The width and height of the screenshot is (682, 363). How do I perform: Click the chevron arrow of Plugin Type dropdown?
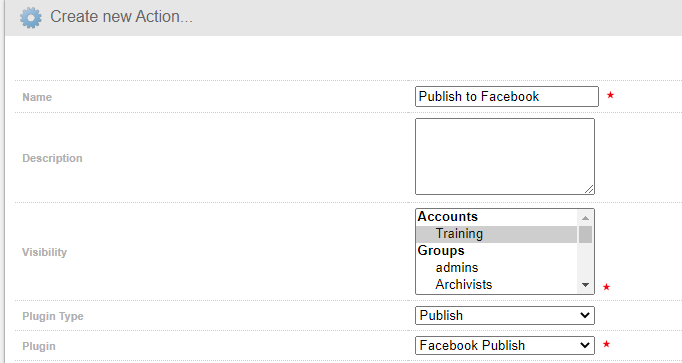pos(585,316)
